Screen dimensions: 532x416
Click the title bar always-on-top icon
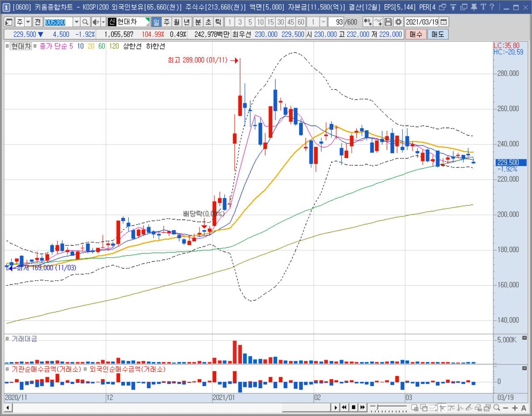(x=453, y=7)
